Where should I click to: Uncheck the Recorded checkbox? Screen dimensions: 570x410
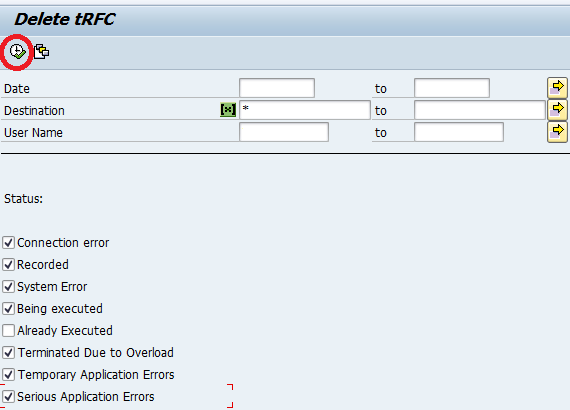8,265
